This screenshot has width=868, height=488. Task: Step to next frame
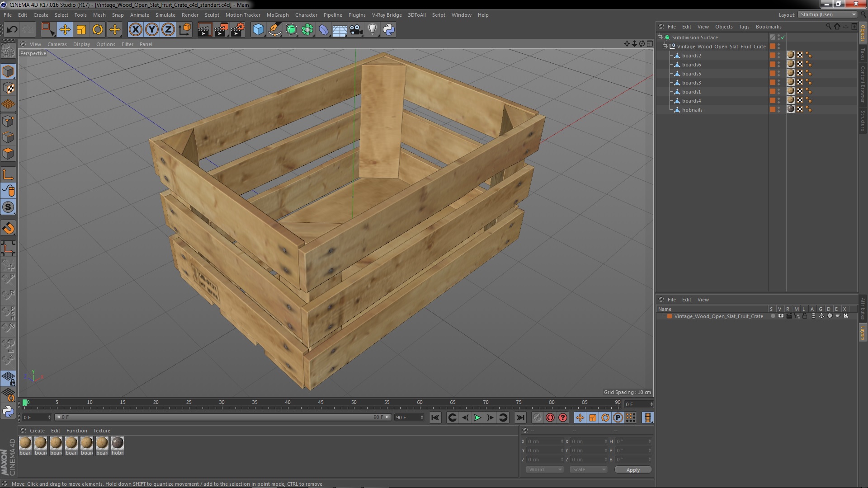point(490,418)
